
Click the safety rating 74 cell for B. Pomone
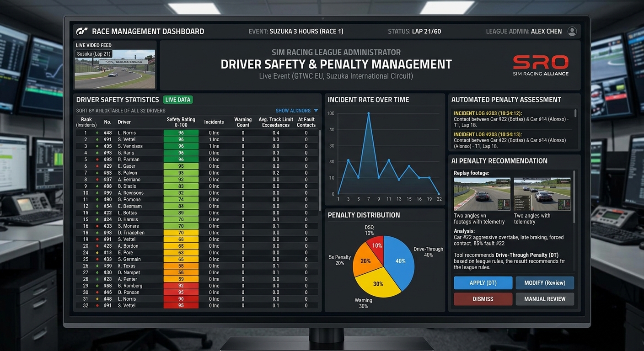tap(181, 200)
